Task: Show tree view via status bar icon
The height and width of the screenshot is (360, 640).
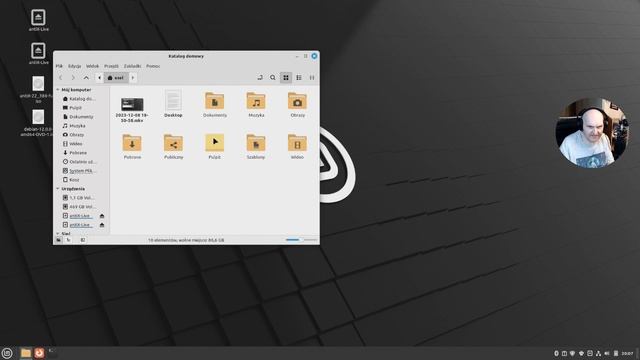Action: pos(69,240)
